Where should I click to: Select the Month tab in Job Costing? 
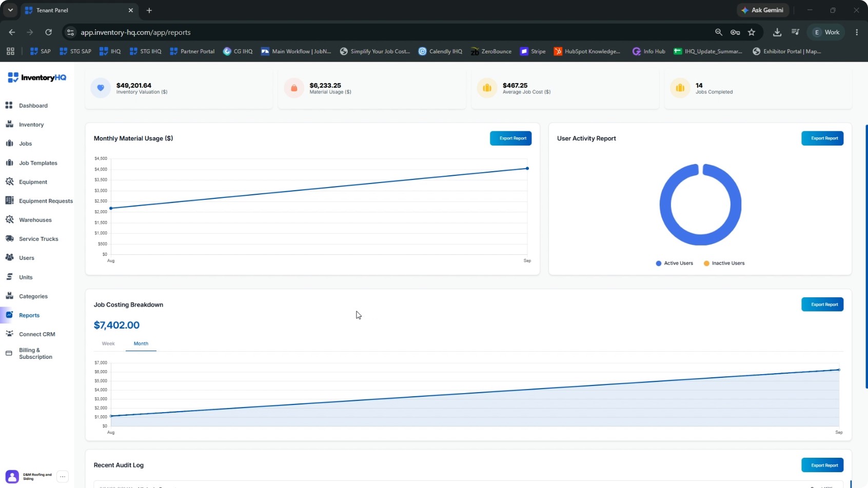141,344
